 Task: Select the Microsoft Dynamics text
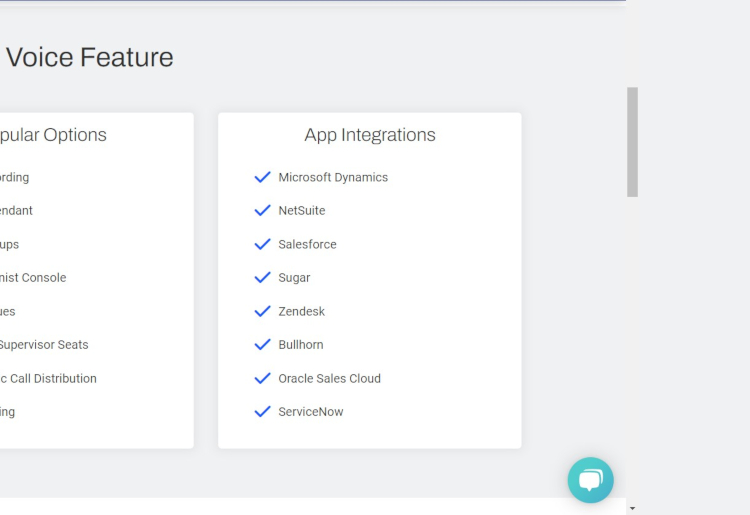[333, 177]
